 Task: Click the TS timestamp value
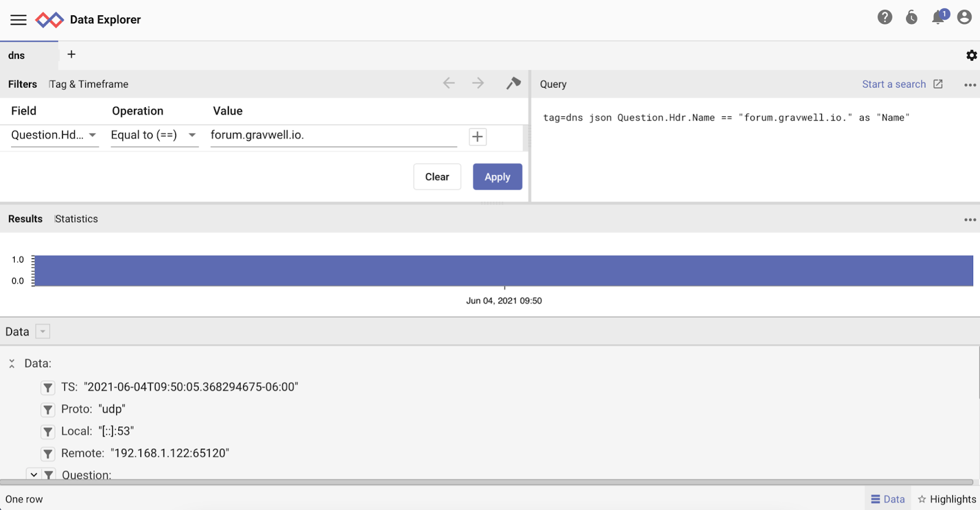coord(191,388)
